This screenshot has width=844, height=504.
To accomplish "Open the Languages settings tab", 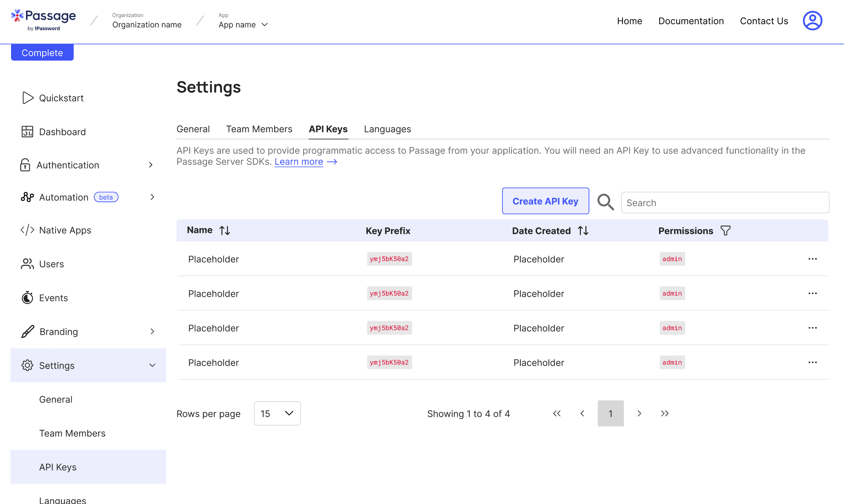I will (387, 129).
